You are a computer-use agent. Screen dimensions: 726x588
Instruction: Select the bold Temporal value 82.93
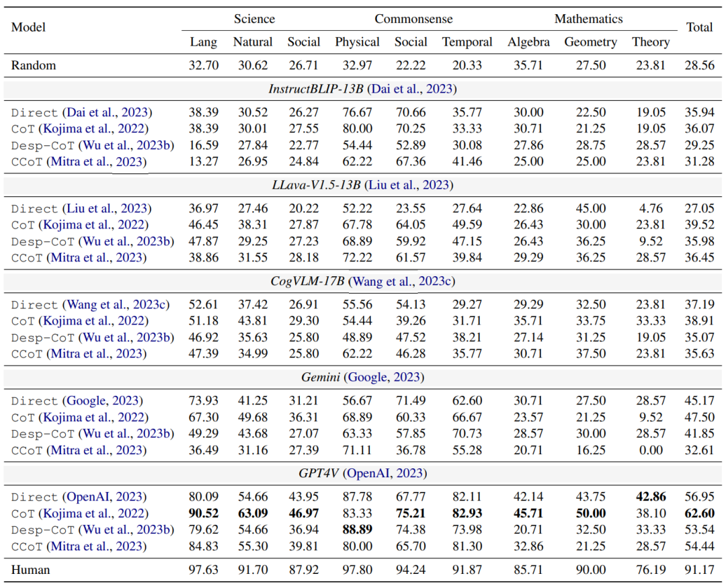click(x=467, y=513)
